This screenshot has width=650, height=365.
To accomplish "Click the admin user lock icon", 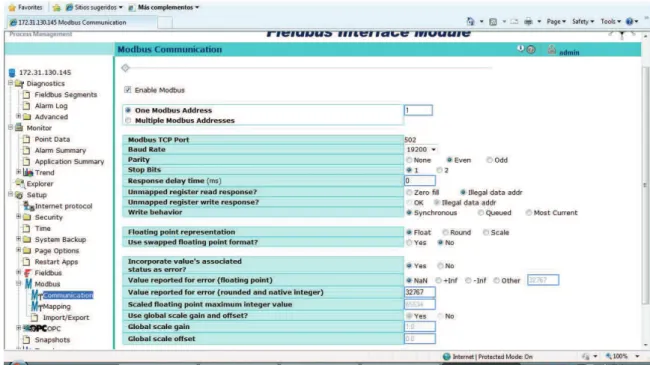I will (551, 50).
